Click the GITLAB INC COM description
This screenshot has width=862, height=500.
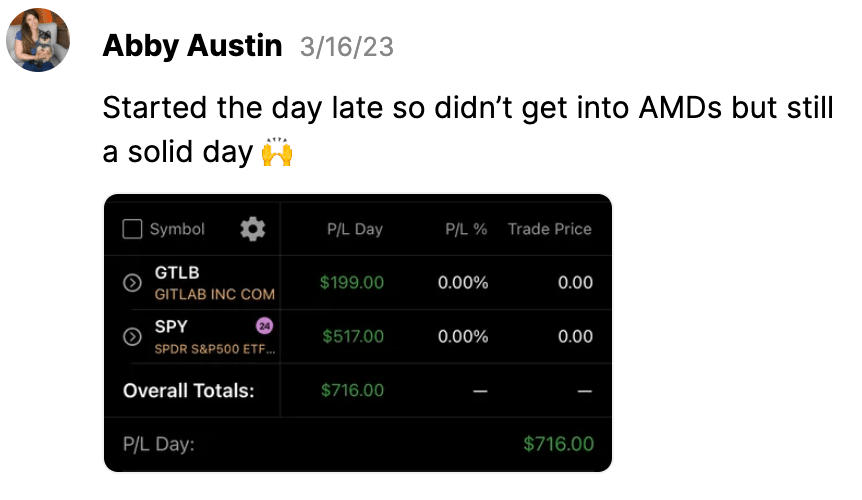pyautogui.click(x=214, y=295)
